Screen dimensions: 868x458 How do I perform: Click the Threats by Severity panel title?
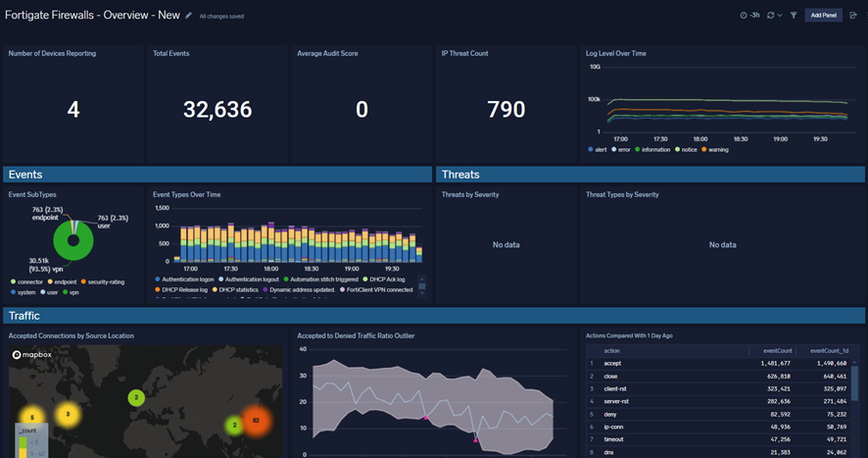coord(470,194)
